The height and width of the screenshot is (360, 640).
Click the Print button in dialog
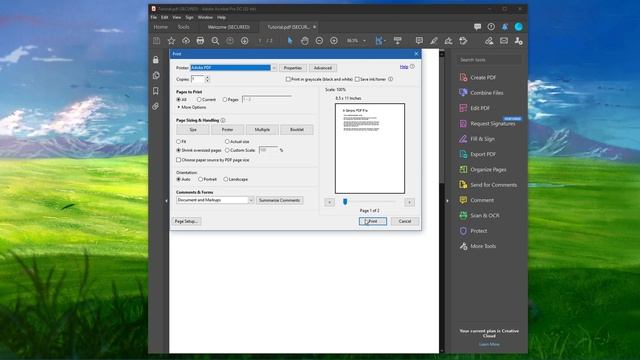tap(373, 221)
